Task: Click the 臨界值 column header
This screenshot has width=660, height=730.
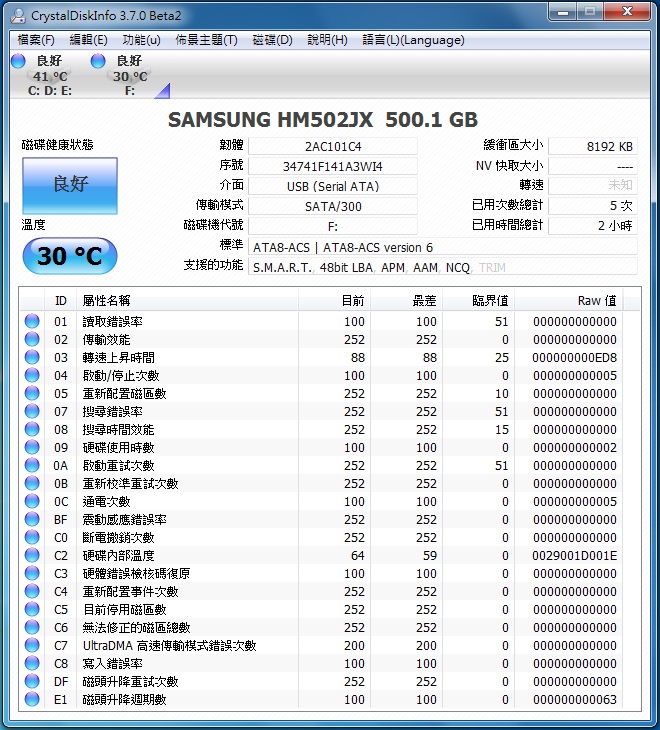Action: click(478, 301)
